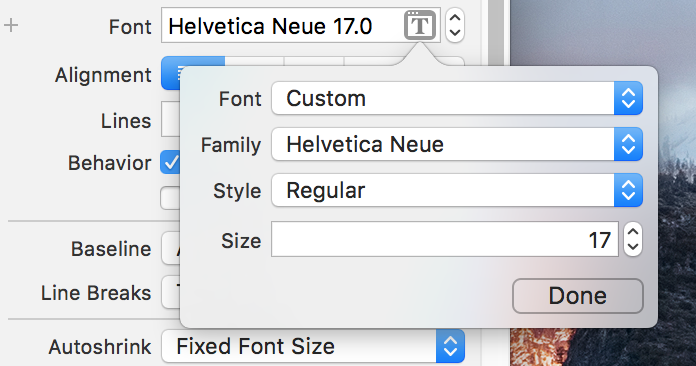Click the Lines input field
This screenshot has height=366, width=696.
(x=171, y=119)
